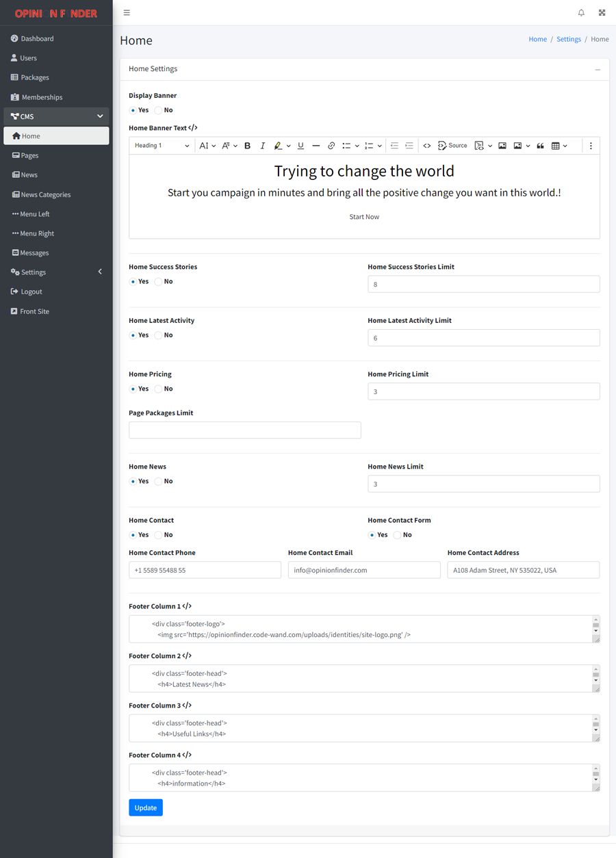Click the Home Success Stories Limit field
Viewport: 616px width, 858px height.
(483, 284)
